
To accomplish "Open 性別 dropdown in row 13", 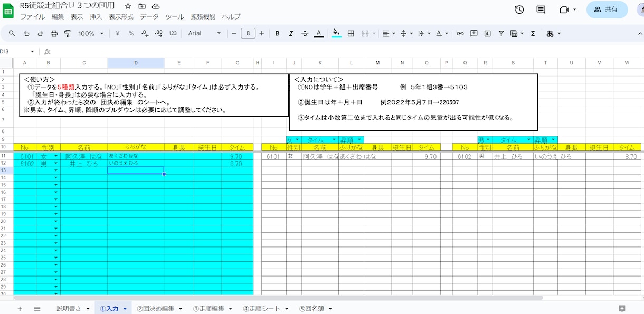I will coord(56,171).
